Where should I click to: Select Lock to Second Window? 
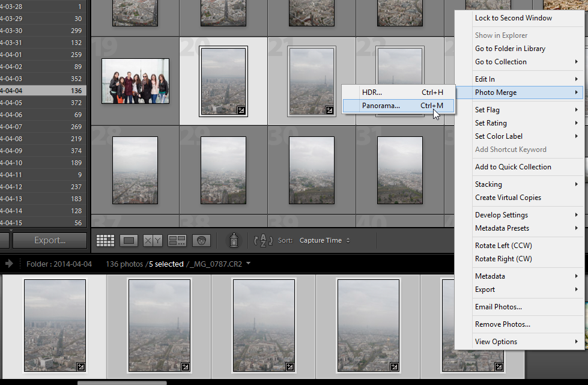point(520,18)
